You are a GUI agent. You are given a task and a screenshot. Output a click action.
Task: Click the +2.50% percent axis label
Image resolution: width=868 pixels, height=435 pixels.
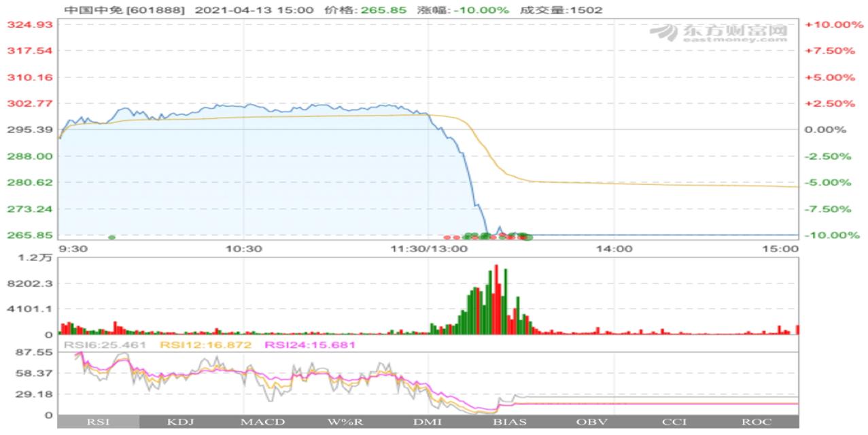point(829,103)
